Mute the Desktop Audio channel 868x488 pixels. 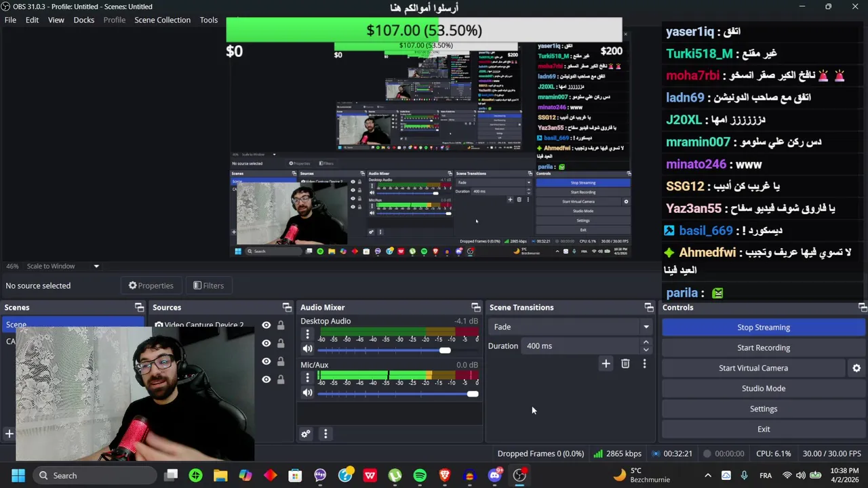click(307, 350)
